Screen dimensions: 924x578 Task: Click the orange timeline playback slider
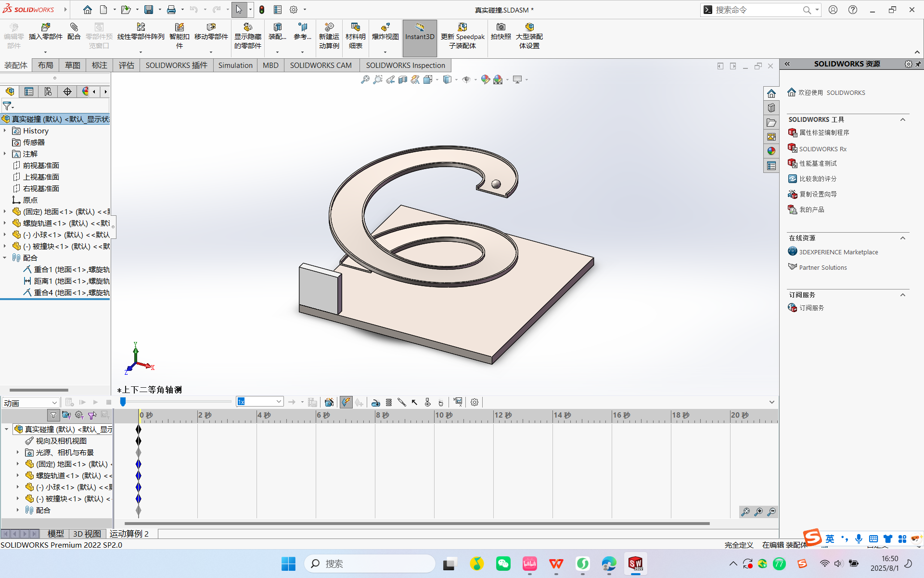[124, 401]
